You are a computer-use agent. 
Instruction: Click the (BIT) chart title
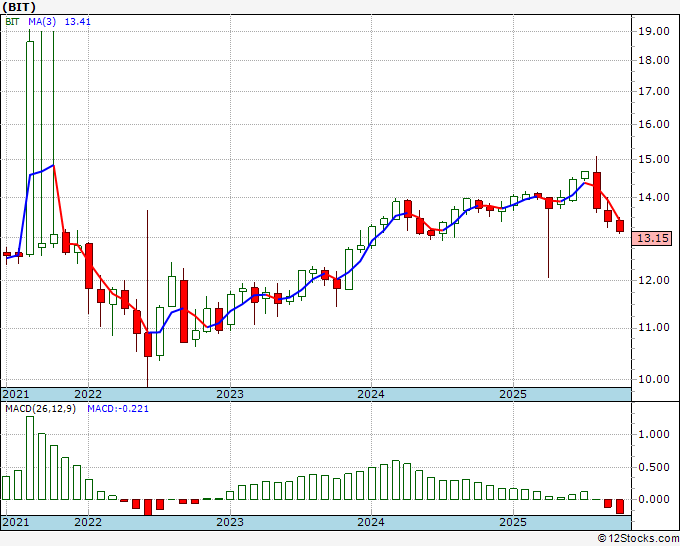point(19,7)
